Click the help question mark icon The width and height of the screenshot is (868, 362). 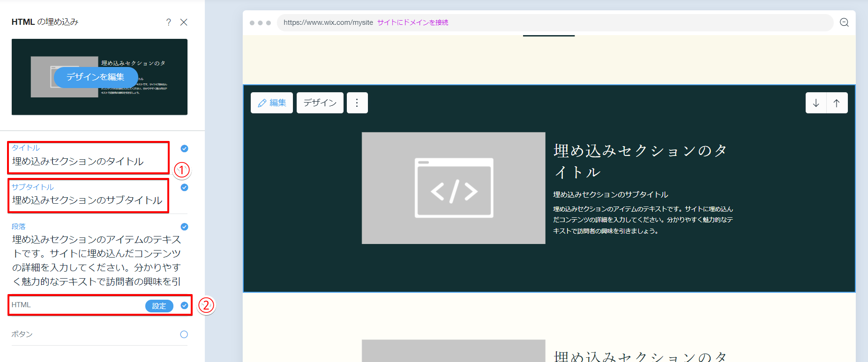[x=168, y=22]
